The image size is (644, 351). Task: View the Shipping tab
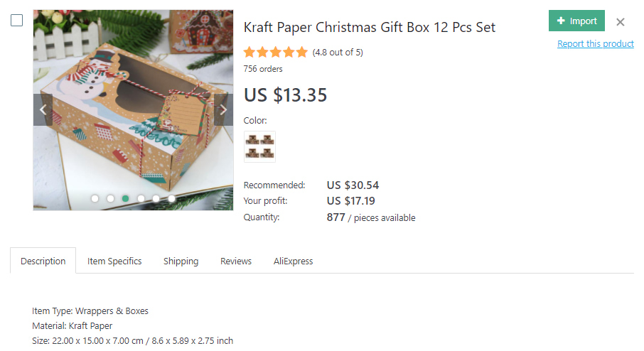pos(181,261)
